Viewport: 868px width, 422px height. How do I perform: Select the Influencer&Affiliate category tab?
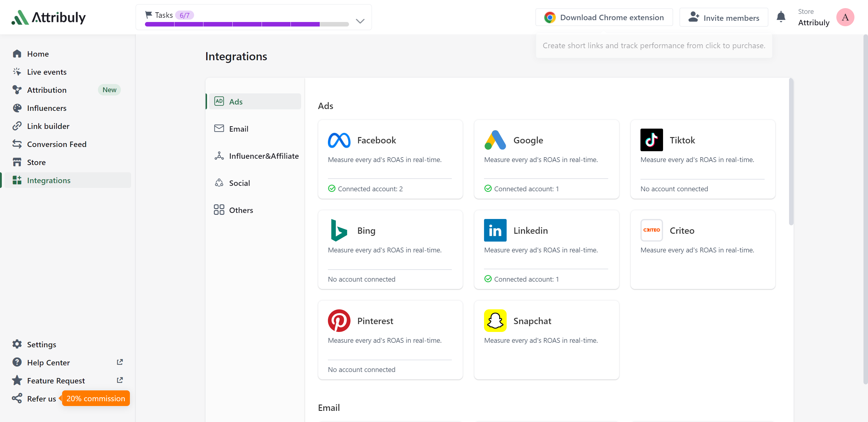point(254,156)
